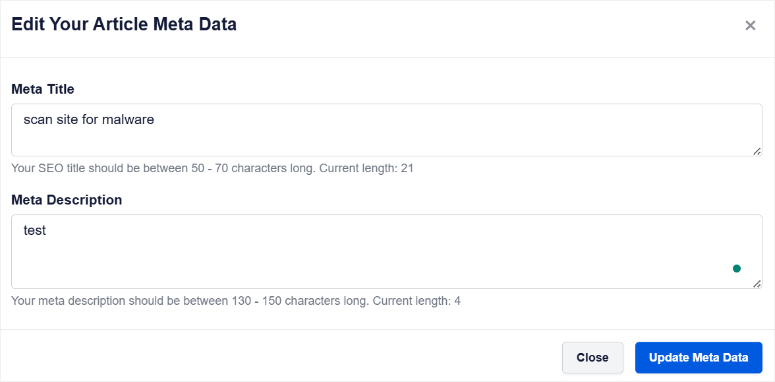
Task: Click the meta description length hint text
Action: pos(236,301)
